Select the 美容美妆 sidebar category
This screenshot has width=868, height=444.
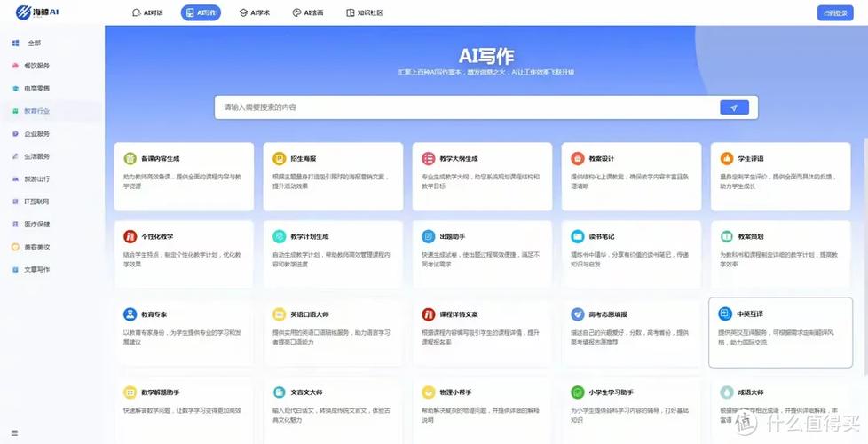point(31,248)
